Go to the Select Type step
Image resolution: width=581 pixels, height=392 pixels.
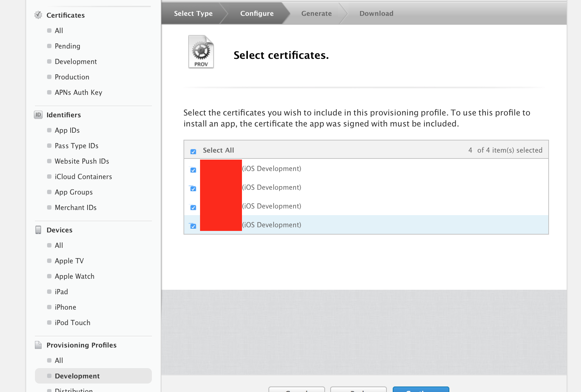[193, 14]
